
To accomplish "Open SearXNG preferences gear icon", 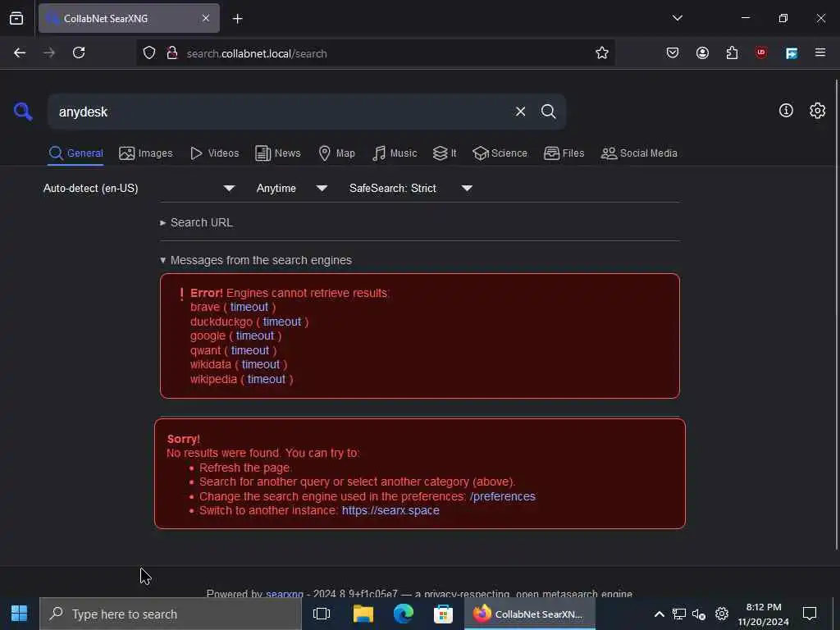I will [817, 111].
